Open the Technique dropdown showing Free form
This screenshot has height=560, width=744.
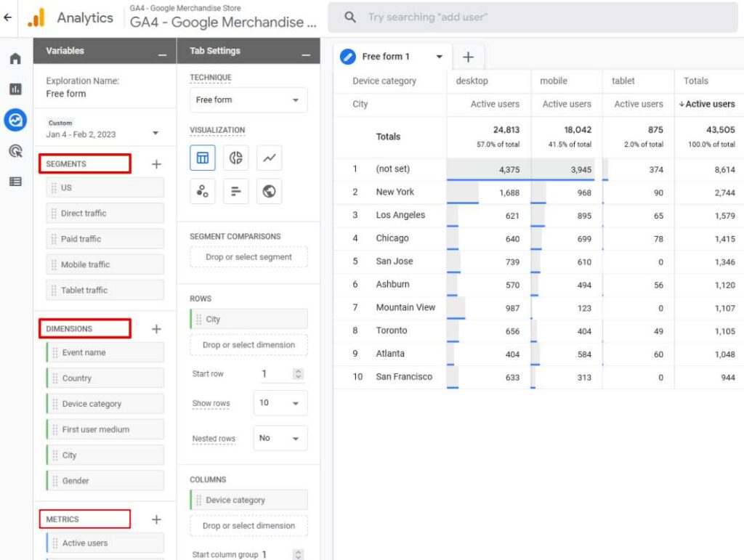pyautogui.click(x=248, y=99)
